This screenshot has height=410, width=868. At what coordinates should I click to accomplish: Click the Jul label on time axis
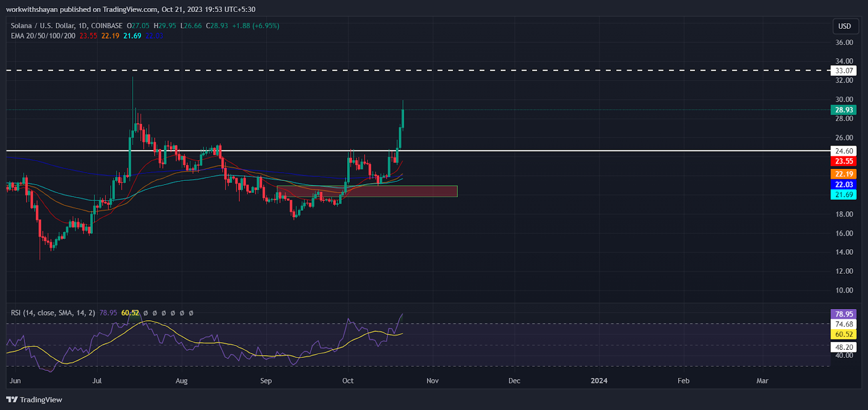(97, 381)
